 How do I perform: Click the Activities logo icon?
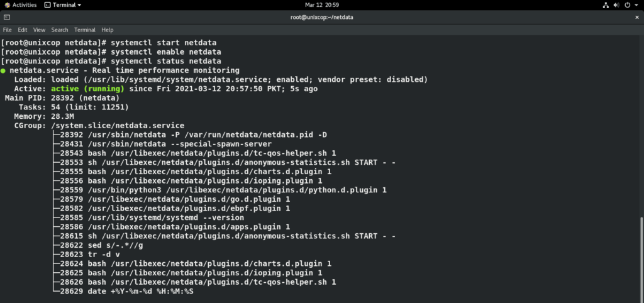point(7,5)
